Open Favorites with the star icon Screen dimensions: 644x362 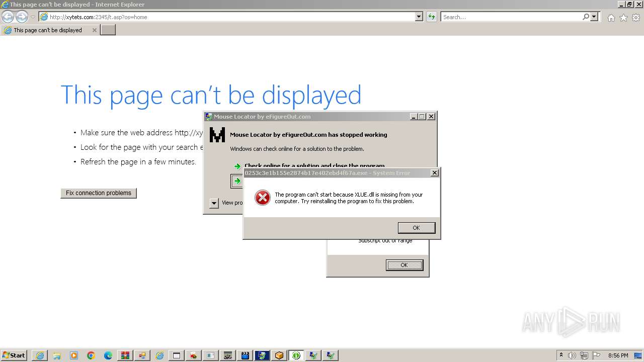coord(623,18)
